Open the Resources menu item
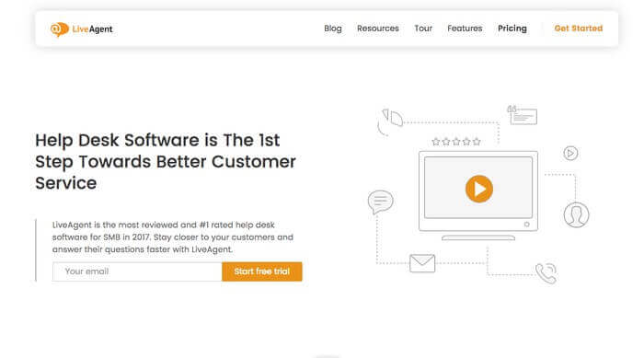 pyautogui.click(x=378, y=29)
